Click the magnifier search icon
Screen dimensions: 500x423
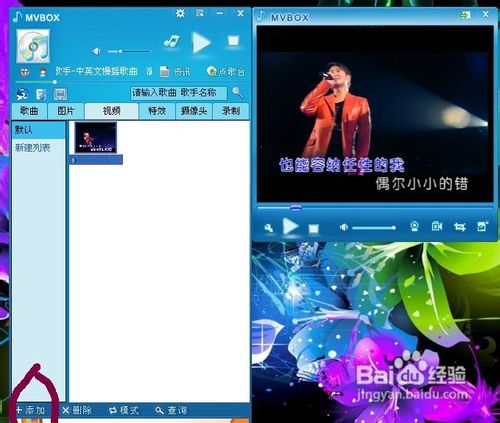(x=237, y=92)
